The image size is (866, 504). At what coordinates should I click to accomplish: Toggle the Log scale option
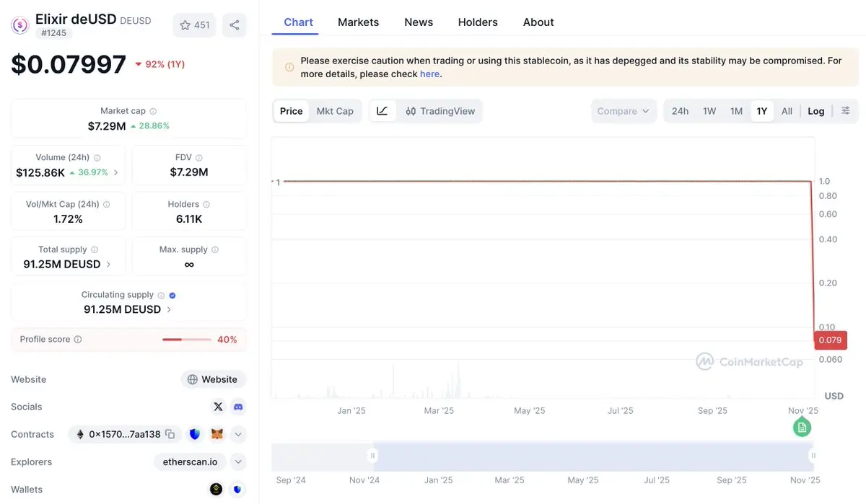tap(816, 111)
